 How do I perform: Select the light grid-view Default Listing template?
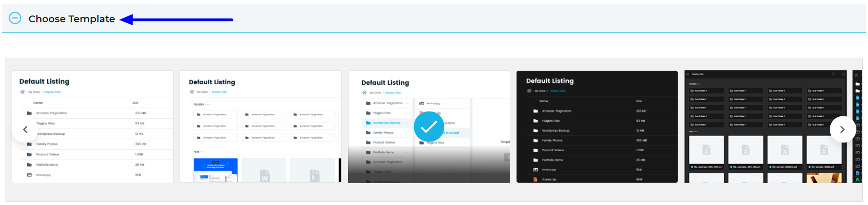tap(260, 127)
